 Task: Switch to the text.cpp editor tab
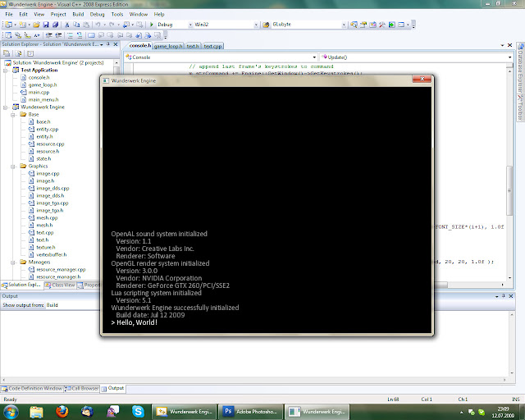(x=212, y=46)
